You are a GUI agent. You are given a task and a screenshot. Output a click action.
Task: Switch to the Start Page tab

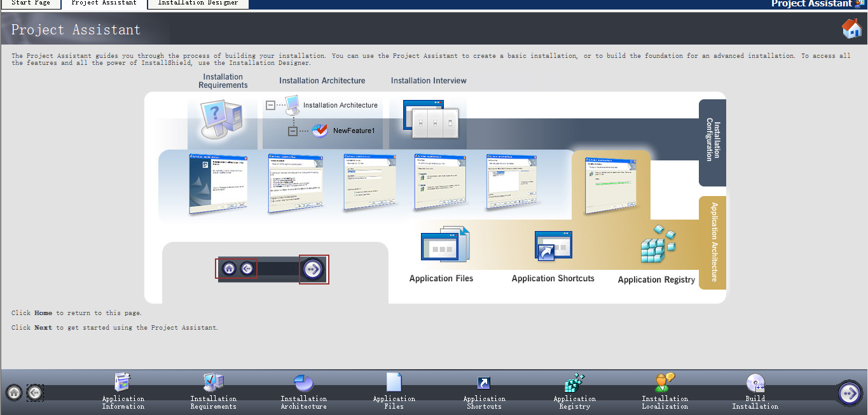point(31,3)
